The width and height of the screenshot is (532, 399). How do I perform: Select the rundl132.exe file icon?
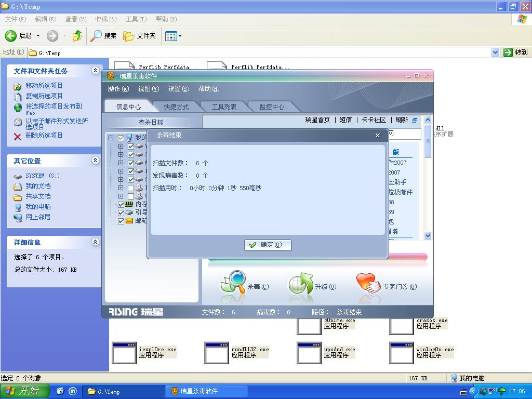pyautogui.click(x=217, y=353)
